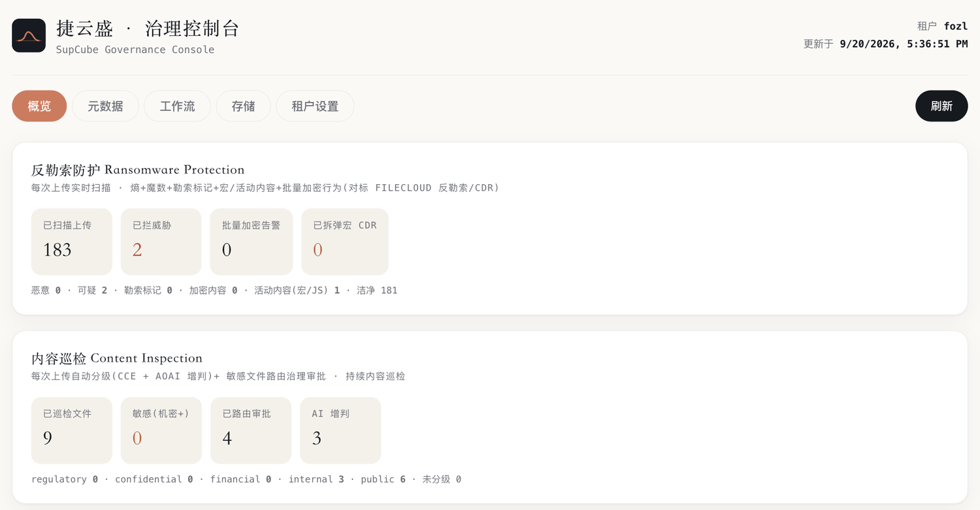Click the 恶意 0 statistic
The image size is (980, 510).
point(46,291)
